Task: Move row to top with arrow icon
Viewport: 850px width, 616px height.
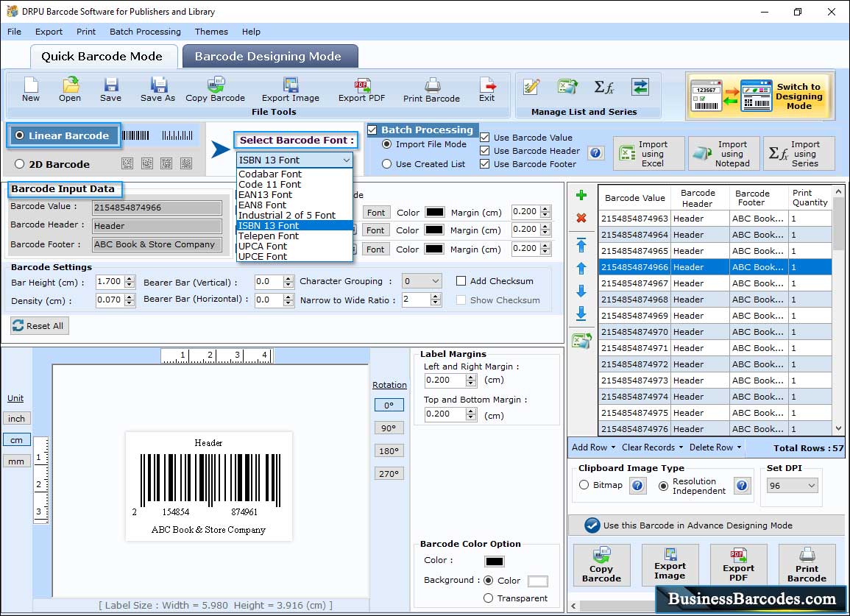Action: [581, 245]
